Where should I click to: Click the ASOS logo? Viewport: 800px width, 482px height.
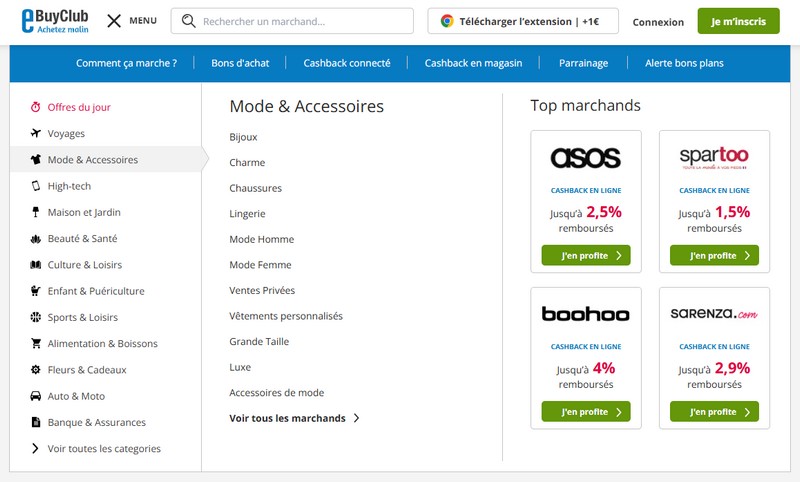click(x=586, y=158)
